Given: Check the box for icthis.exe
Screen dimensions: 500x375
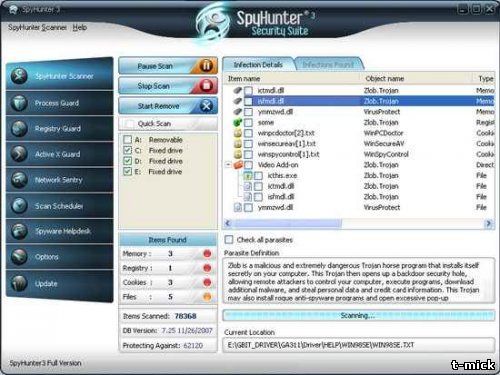Looking at the screenshot, I should [x=258, y=176].
